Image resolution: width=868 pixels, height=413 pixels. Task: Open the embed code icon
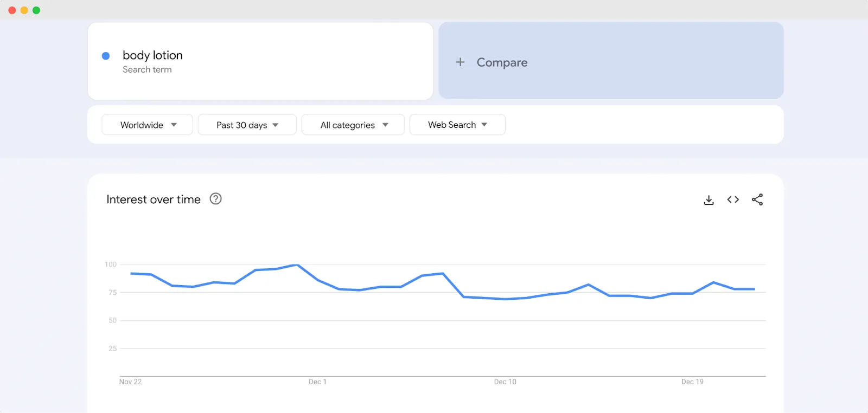click(733, 199)
